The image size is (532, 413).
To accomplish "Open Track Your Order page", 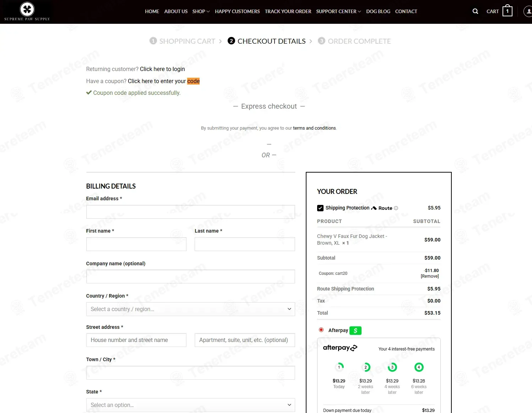I will 288,11.
